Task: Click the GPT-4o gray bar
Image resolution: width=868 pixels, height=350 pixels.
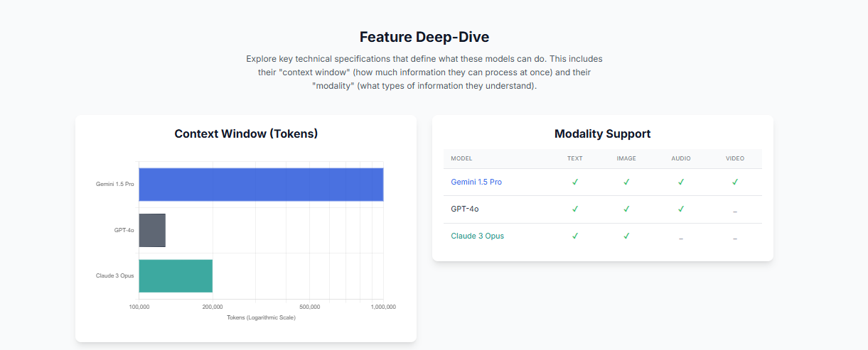Action: click(152, 230)
